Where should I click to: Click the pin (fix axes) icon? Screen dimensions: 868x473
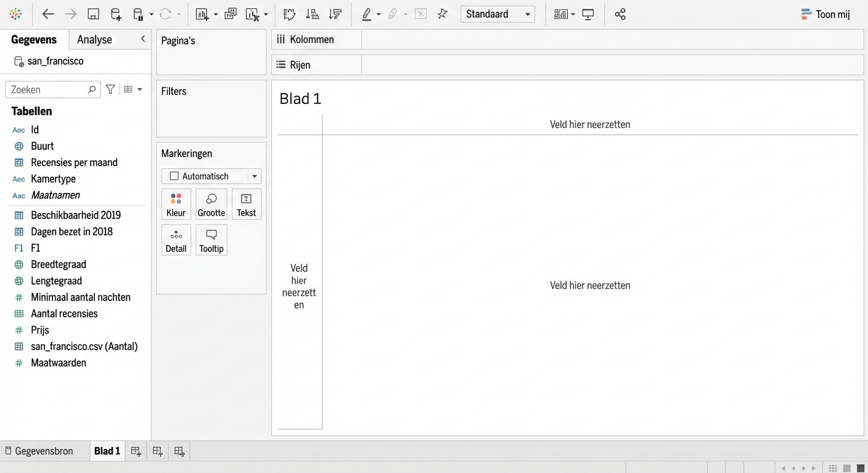pos(442,14)
